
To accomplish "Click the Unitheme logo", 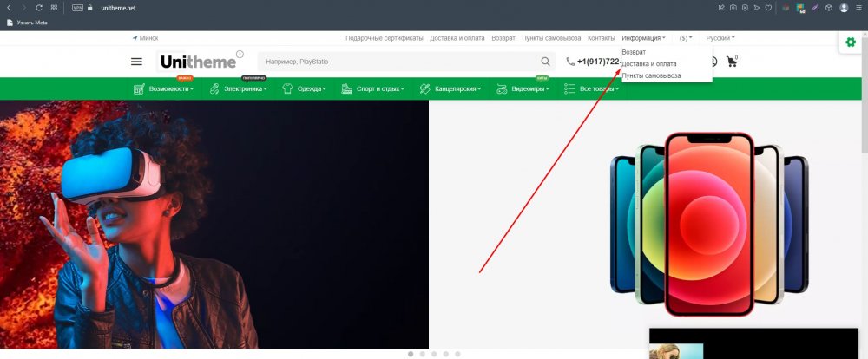I will 198,62.
